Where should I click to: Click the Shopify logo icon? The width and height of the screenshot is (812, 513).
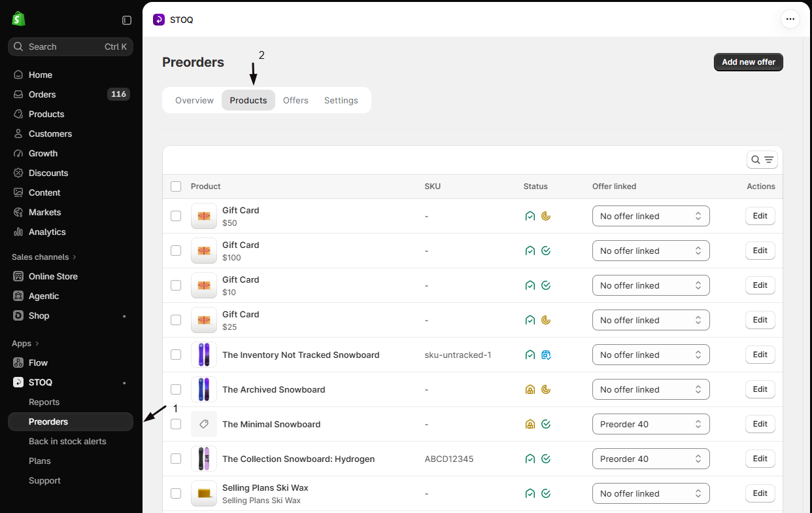click(18, 19)
